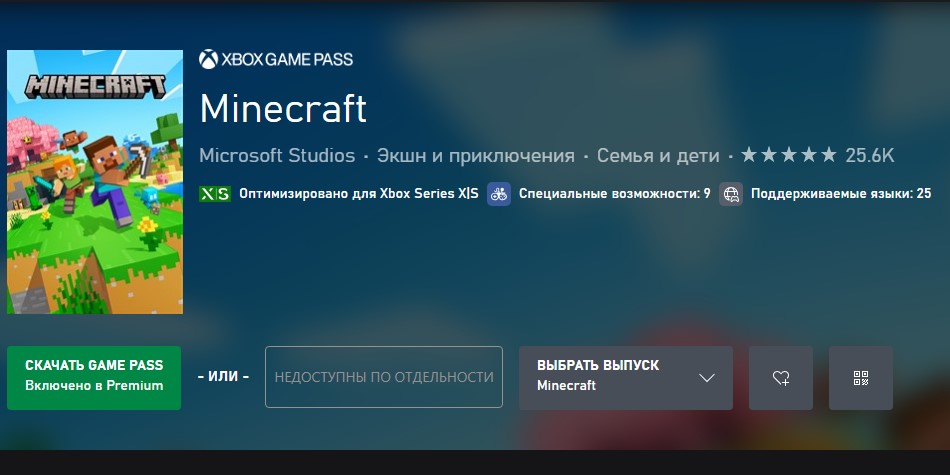
Task: Click the Minecraft title heading
Action: point(283,108)
